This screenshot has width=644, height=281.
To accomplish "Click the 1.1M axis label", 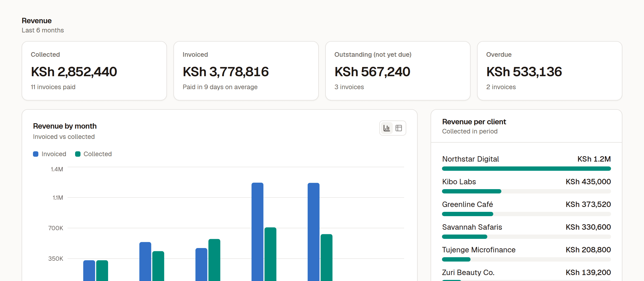I will pos(58,198).
